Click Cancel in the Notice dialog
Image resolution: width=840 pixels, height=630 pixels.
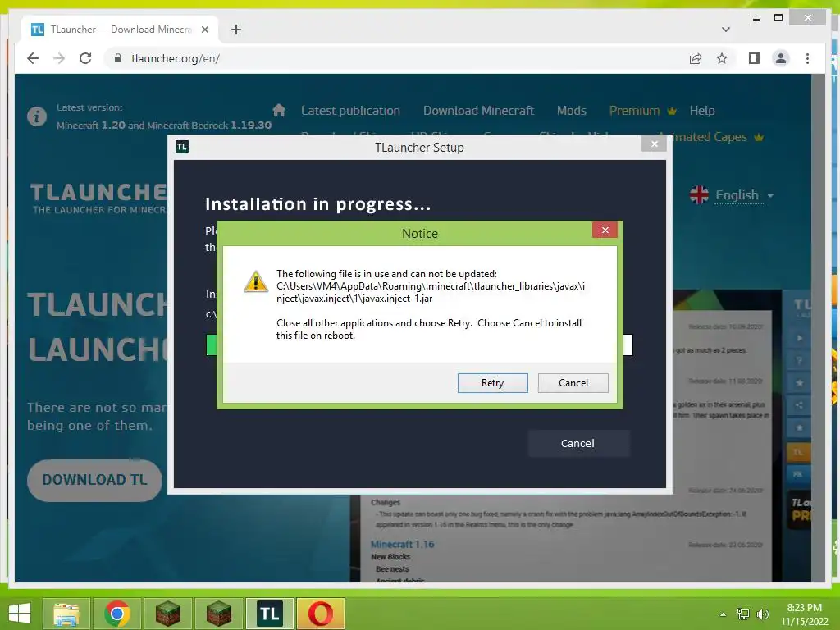tap(573, 383)
